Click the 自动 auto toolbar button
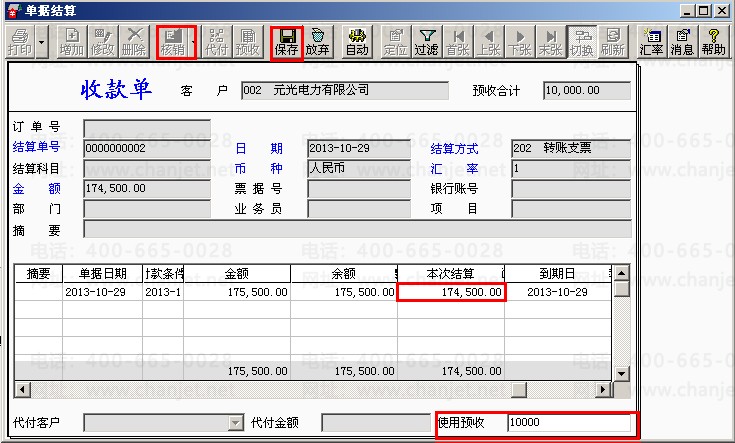 tap(357, 42)
